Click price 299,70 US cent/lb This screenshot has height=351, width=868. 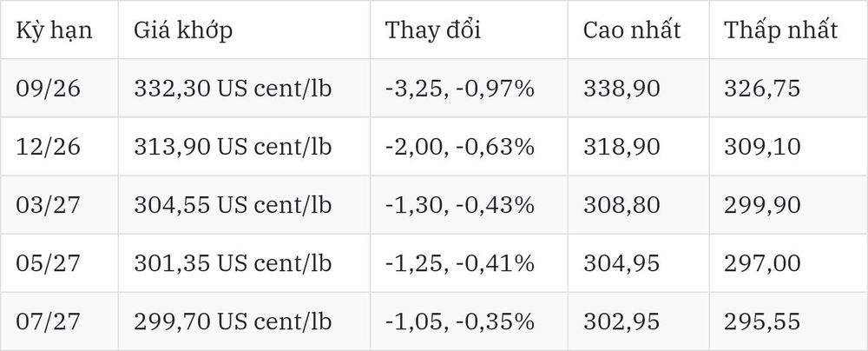coord(233,321)
